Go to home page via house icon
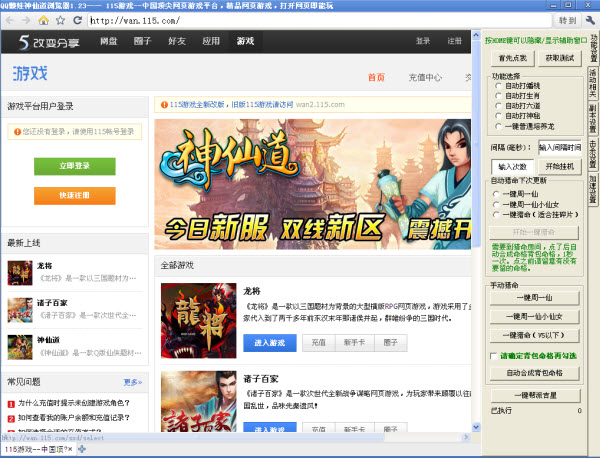 [44, 20]
